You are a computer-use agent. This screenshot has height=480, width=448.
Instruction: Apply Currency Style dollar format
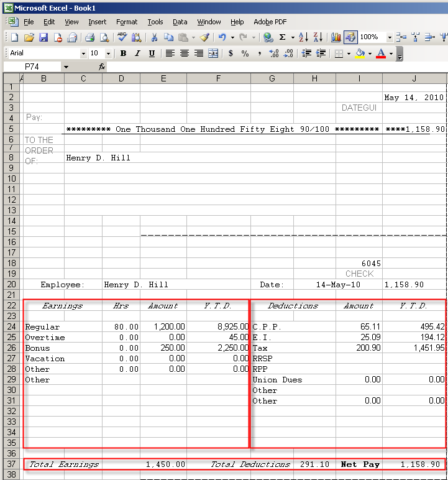[231, 53]
